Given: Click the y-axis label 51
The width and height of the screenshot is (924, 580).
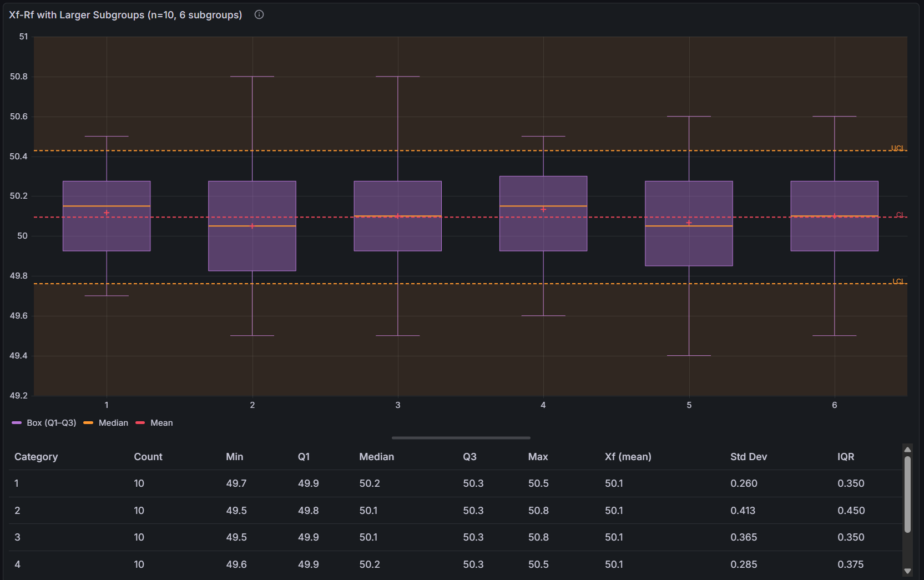Looking at the screenshot, I should pyautogui.click(x=23, y=37).
